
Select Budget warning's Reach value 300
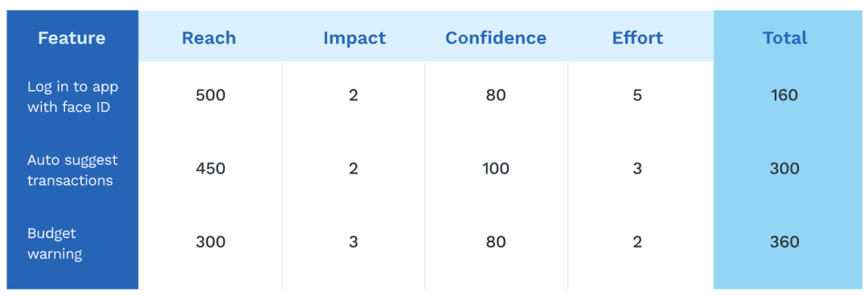pyautogui.click(x=211, y=242)
